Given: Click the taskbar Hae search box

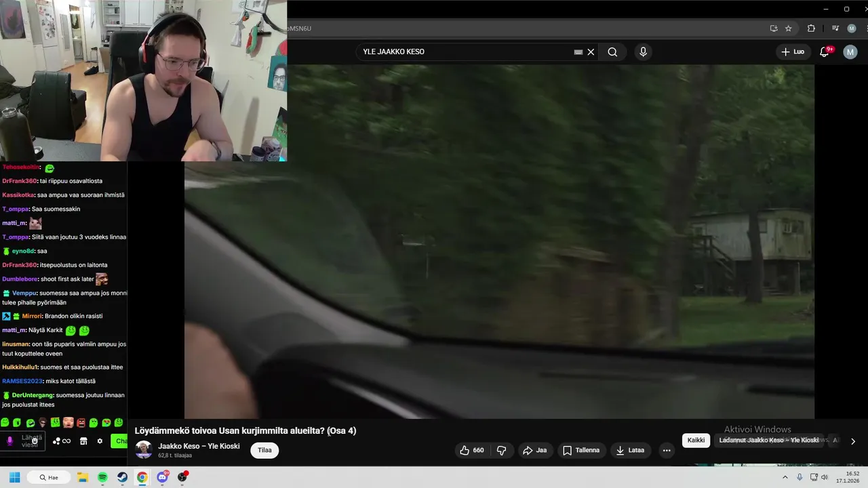Looking at the screenshot, I should click(49, 477).
